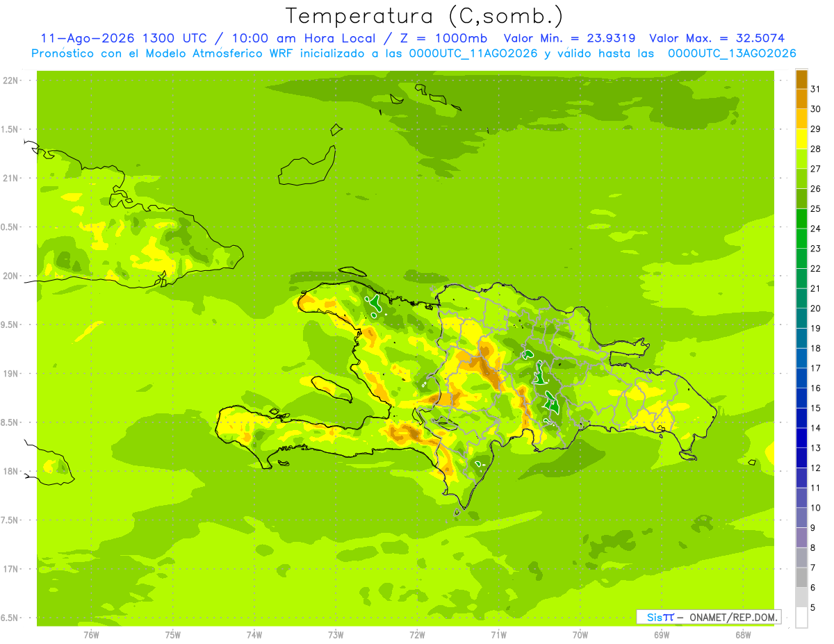Pick the legend swatch between 26 and 27

(x=801, y=179)
